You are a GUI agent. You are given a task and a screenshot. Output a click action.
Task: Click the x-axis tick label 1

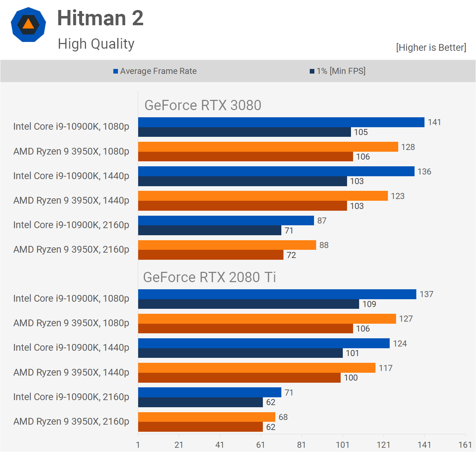click(138, 445)
